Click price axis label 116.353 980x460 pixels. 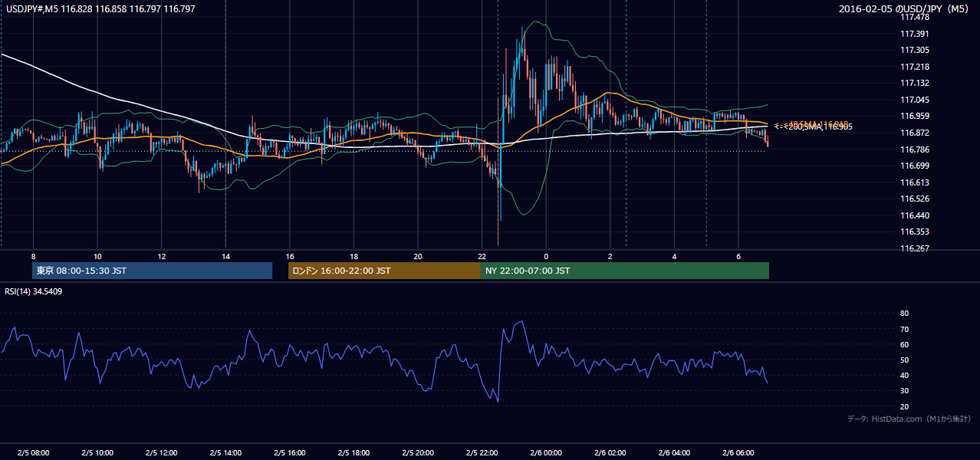[x=915, y=232]
